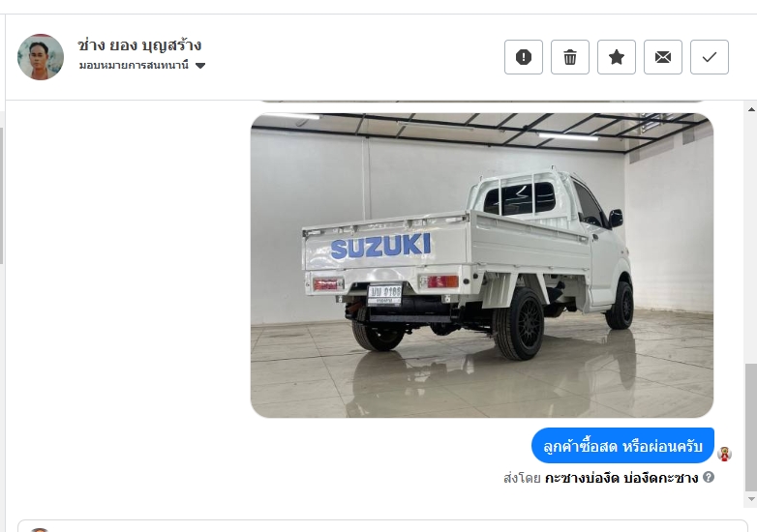The width and height of the screenshot is (757, 532).
Task: Select blue message bubble ลูกค้าซื้อสด หรือผ่อนครับ
Action: pyautogui.click(x=622, y=446)
